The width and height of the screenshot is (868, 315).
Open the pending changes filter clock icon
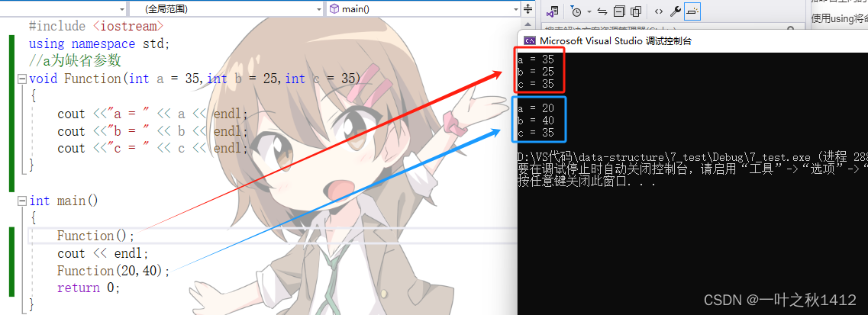[x=576, y=11]
